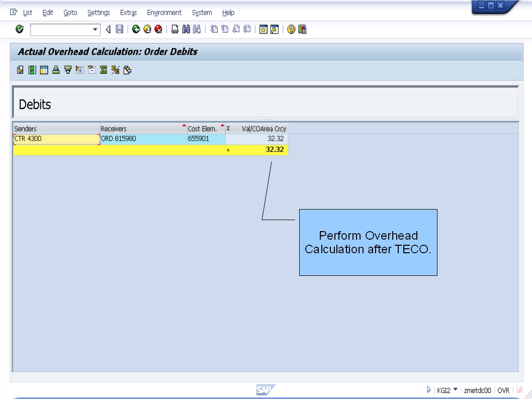The height and width of the screenshot is (399, 532).
Task: Open the status bar dropdown after KGI2
Action: [x=456, y=389]
